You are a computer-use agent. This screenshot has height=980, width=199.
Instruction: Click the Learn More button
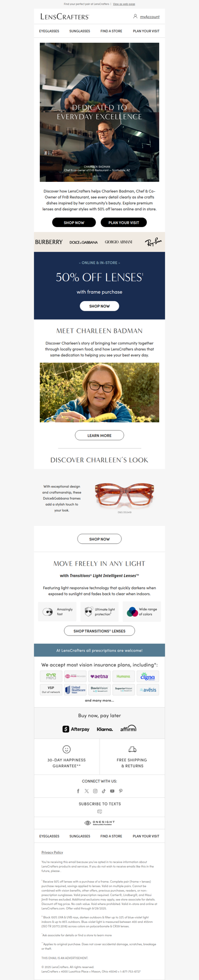tap(99, 435)
